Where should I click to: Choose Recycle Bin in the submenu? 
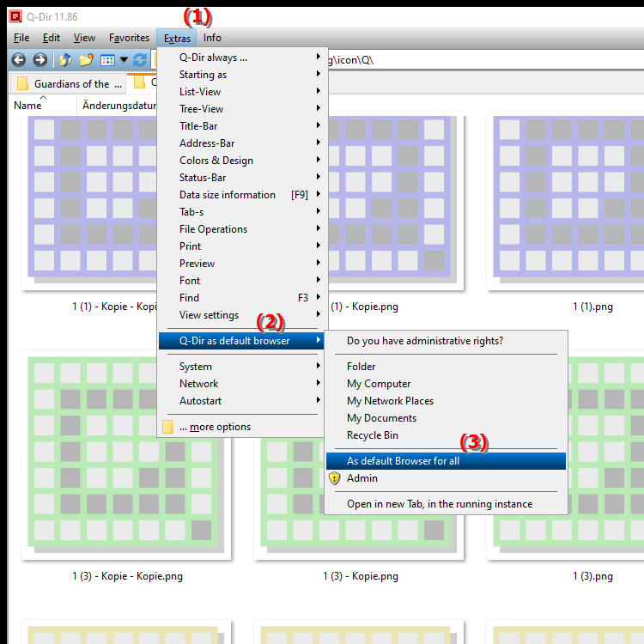[372, 435]
